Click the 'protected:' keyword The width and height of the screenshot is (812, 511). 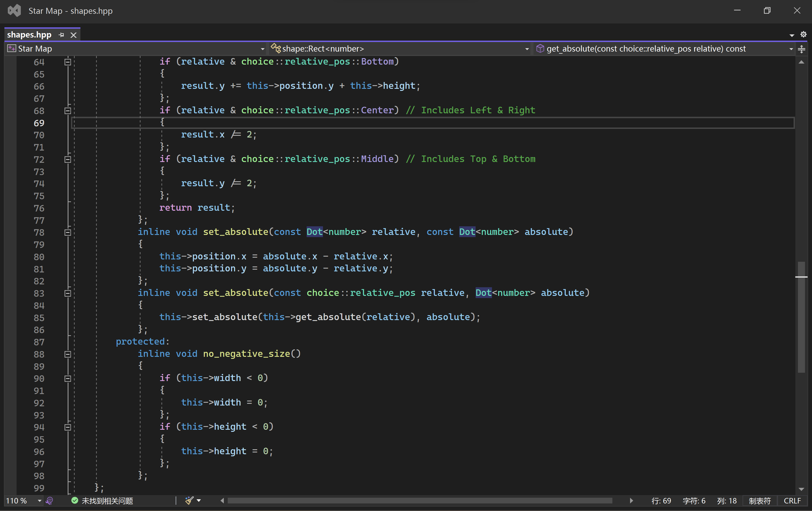(x=143, y=341)
